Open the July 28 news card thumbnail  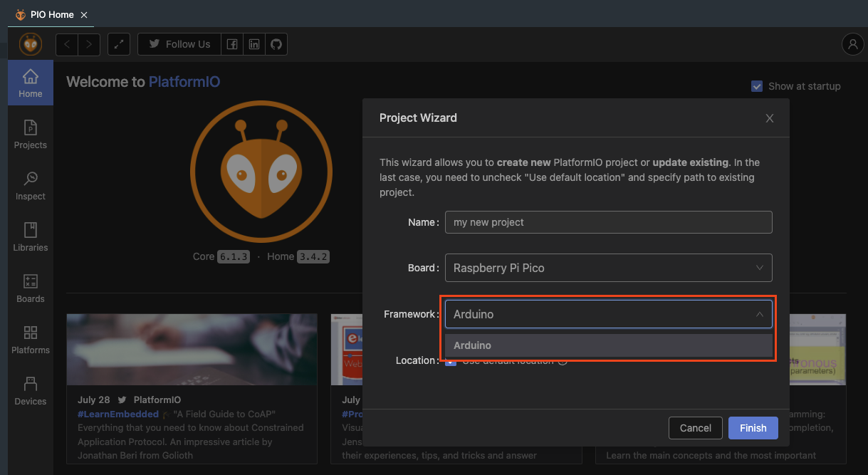click(192, 350)
